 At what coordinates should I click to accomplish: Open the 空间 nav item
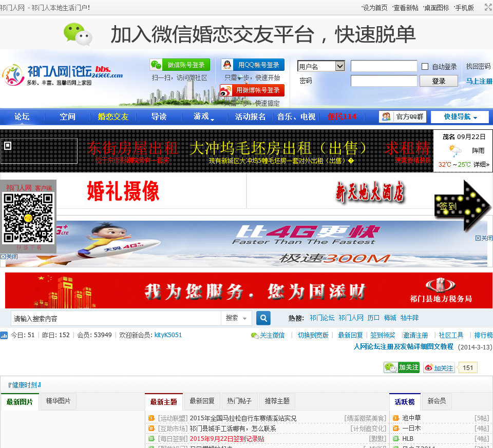68,116
